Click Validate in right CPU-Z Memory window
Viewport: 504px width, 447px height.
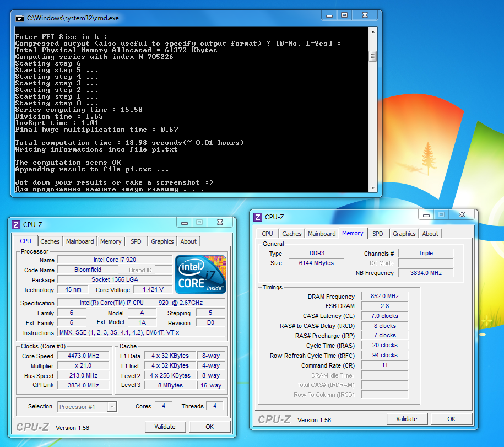407,419
